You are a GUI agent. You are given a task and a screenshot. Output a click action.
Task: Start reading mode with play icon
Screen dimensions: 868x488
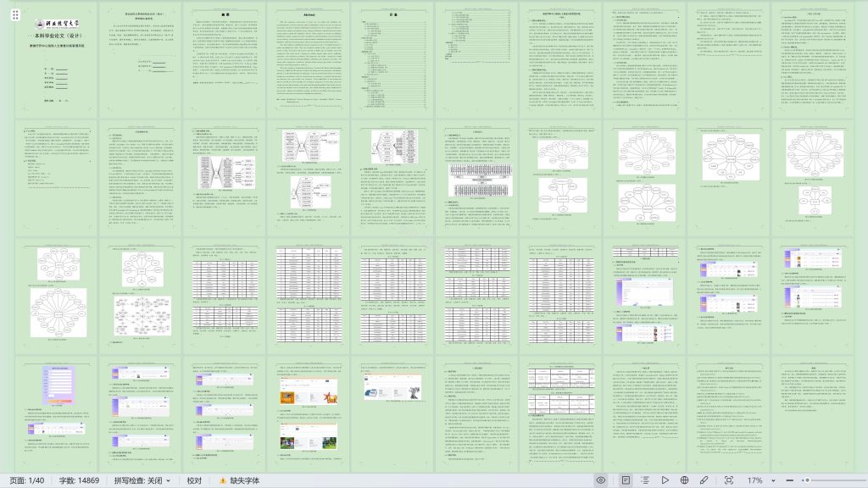pyautogui.click(x=665, y=480)
